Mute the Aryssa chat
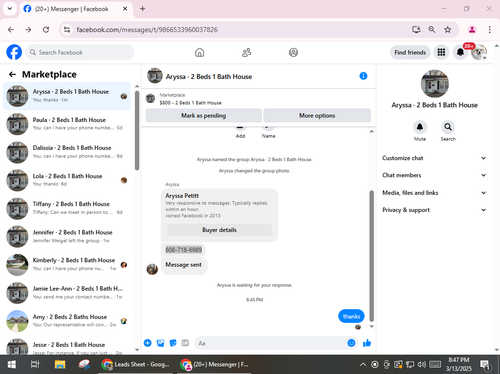 point(420,127)
